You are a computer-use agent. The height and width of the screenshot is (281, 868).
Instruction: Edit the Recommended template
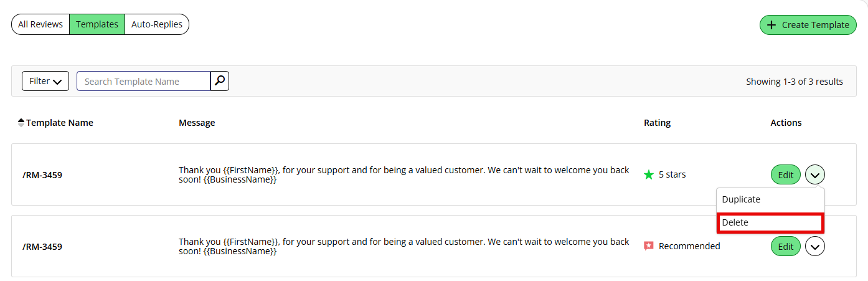pyautogui.click(x=786, y=247)
